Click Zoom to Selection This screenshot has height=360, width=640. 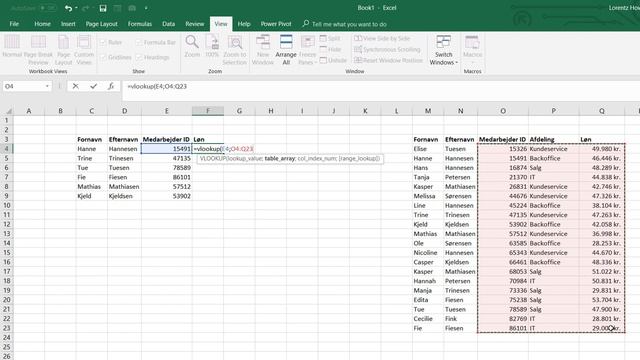[x=235, y=50]
